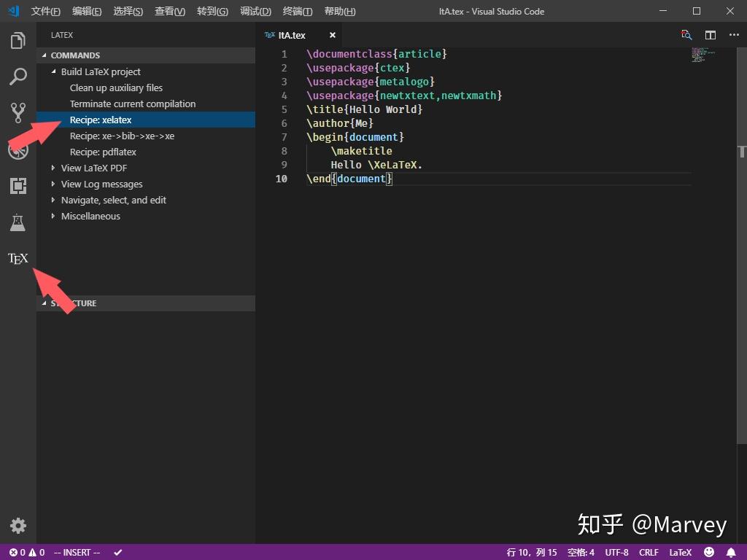This screenshot has width=747, height=560.
Task: Open the 终端(T) menu
Action: (298, 11)
